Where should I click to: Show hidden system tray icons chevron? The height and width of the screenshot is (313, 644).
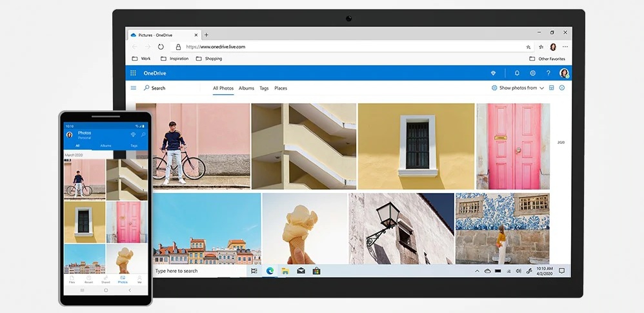[x=477, y=271]
